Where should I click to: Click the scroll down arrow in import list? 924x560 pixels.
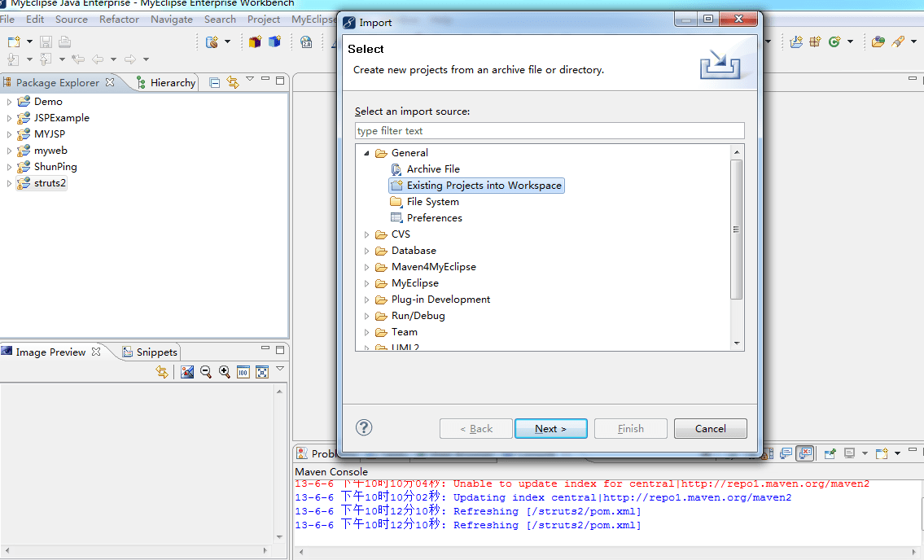[x=737, y=343]
